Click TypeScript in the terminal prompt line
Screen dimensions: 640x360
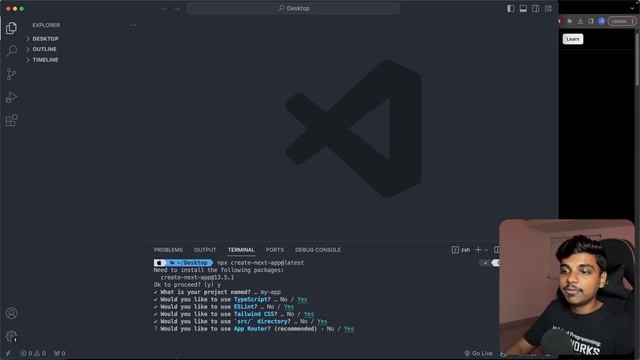[x=252, y=300]
